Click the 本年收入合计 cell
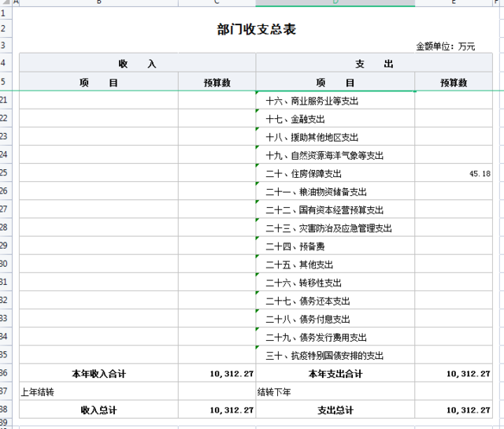This screenshot has height=429, width=504. [98, 373]
